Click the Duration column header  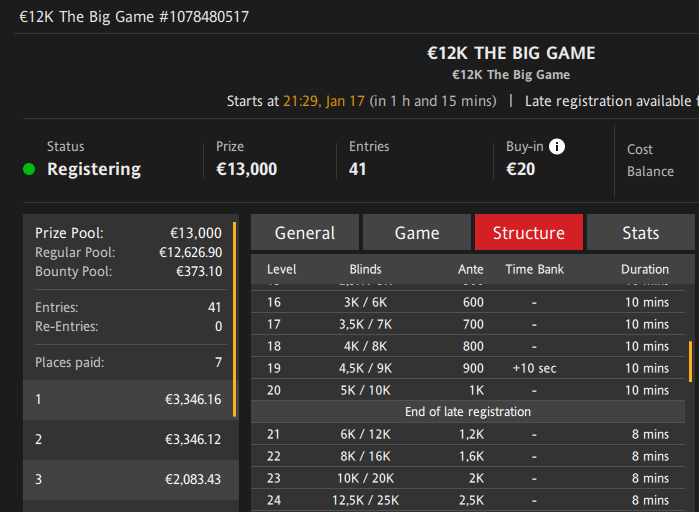[645, 269]
